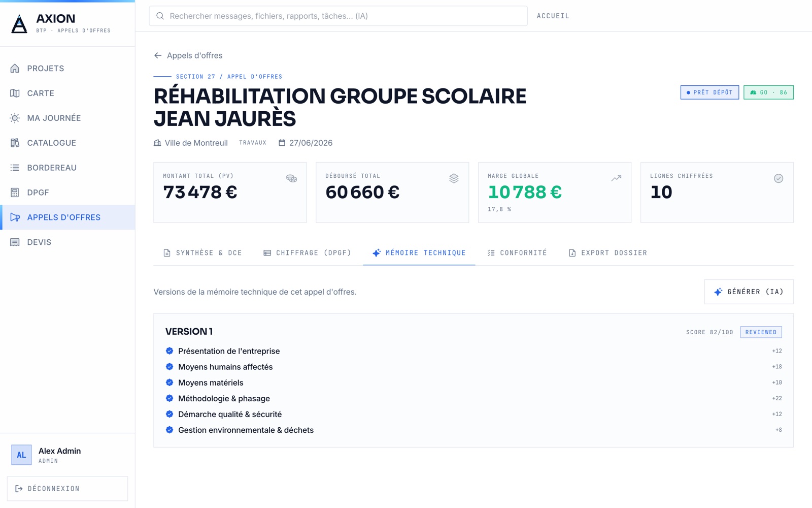The image size is (812, 508).
Task: Switch to the Chiffrage (DPGF) tab
Action: coord(307,253)
